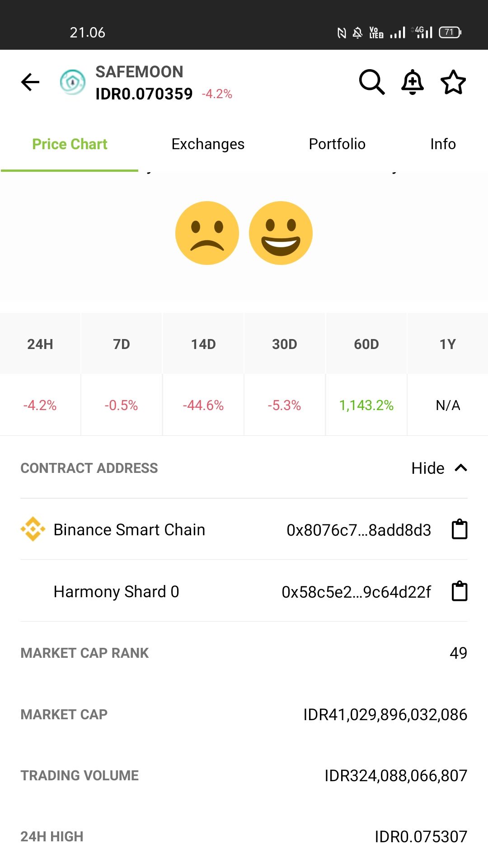Tap the 1Y timeframe header
The height and width of the screenshot is (868, 488).
pos(448,344)
